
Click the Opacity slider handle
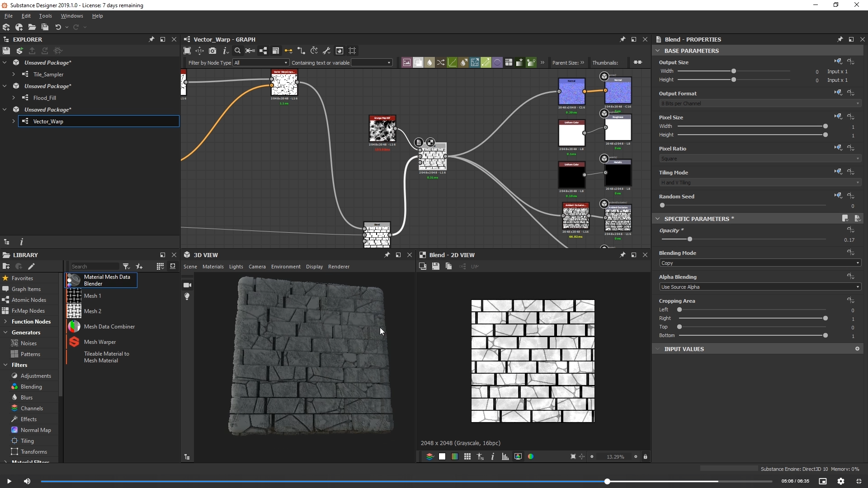689,239
